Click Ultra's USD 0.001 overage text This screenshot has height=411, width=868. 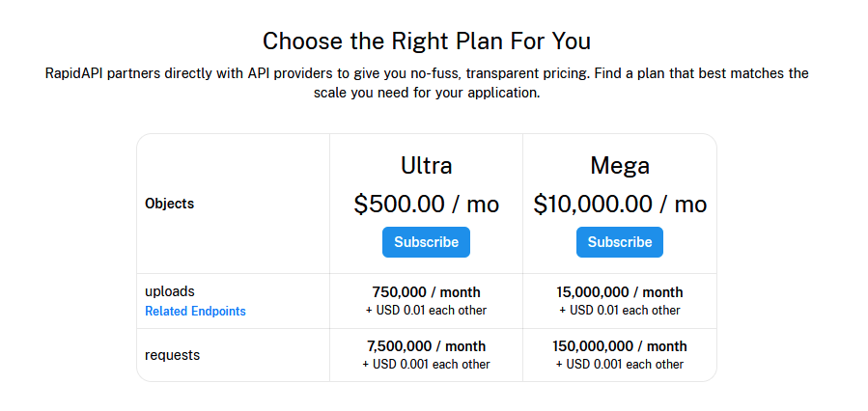coord(426,365)
